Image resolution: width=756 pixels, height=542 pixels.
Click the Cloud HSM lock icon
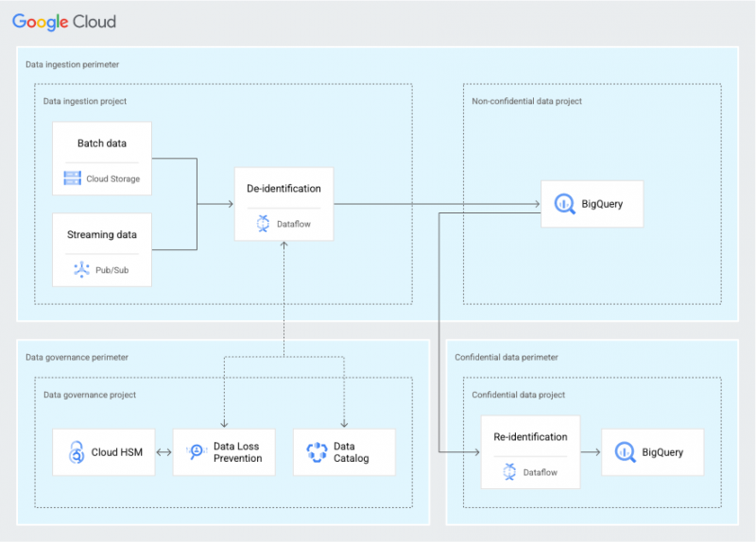point(77,452)
